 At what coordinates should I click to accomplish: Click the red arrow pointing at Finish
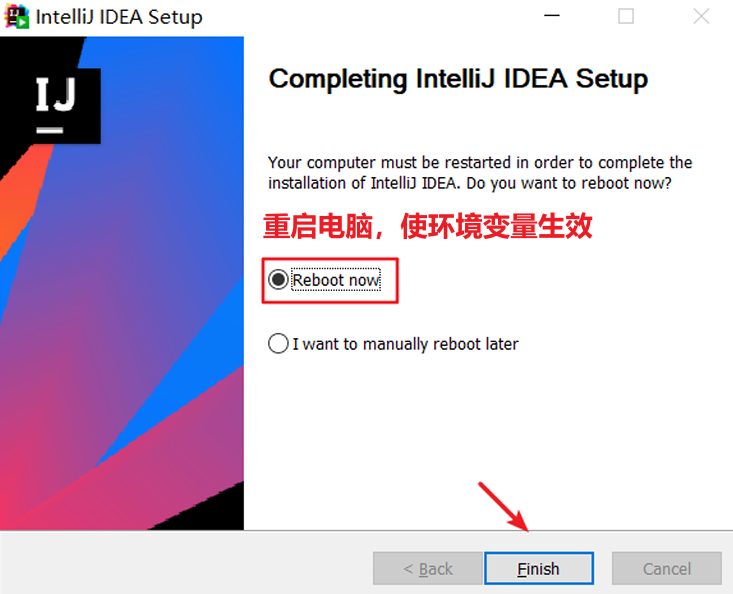coord(503,507)
